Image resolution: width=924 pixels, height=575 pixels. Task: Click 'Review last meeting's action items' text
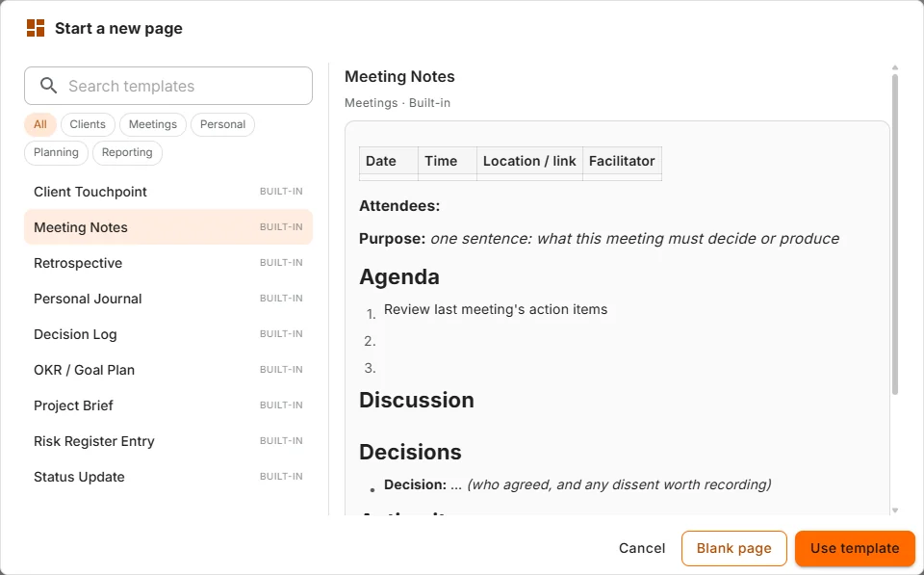pyautogui.click(x=496, y=309)
